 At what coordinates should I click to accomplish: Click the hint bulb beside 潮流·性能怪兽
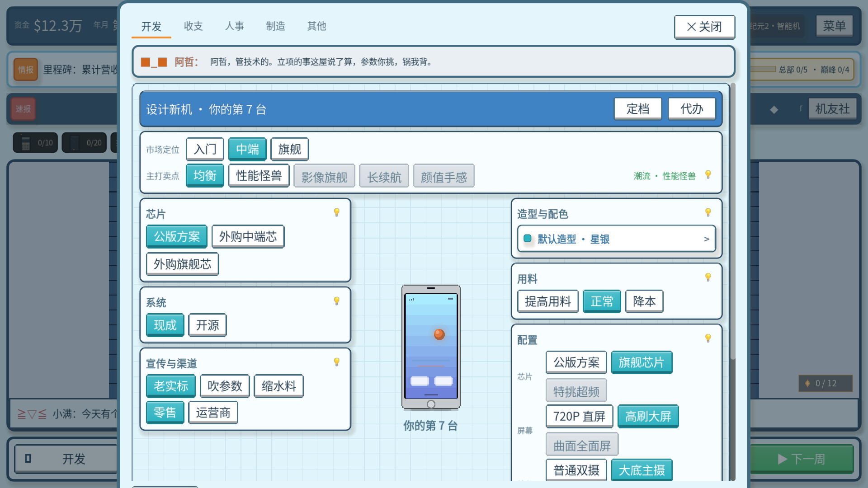point(708,174)
